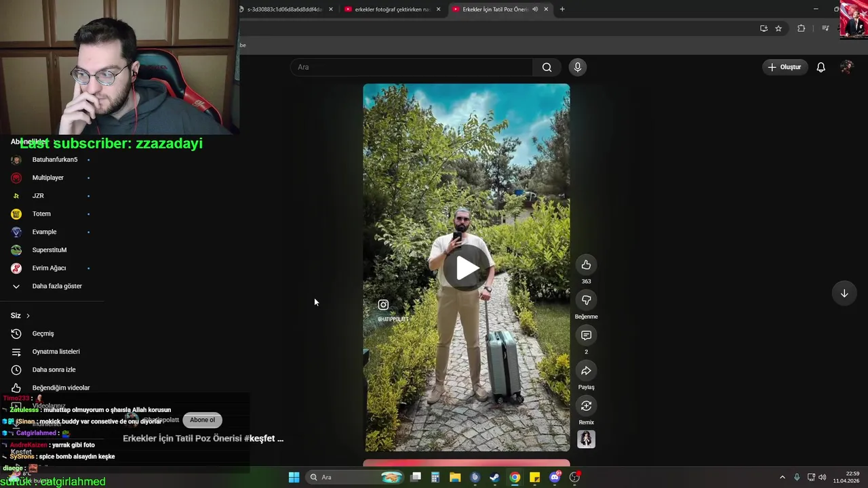Close the Erkekler İçin Tatil Poz tab
The width and height of the screenshot is (868, 488).
click(546, 9)
